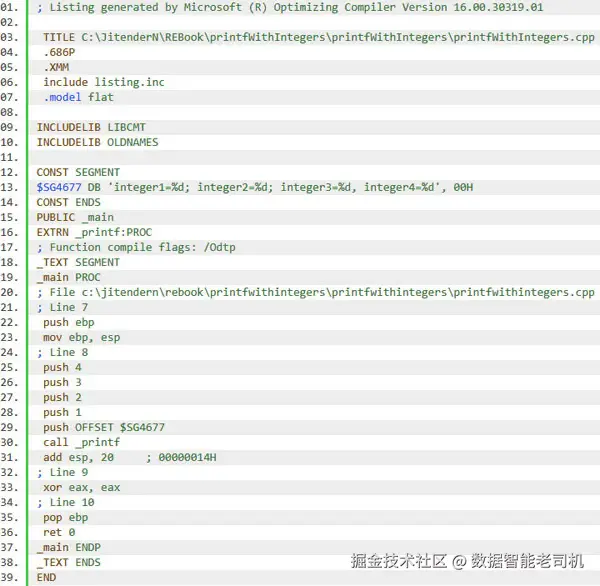Select 'mov ebp, esp' instruction
This screenshot has height=586, width=600.
pos(82,337)
